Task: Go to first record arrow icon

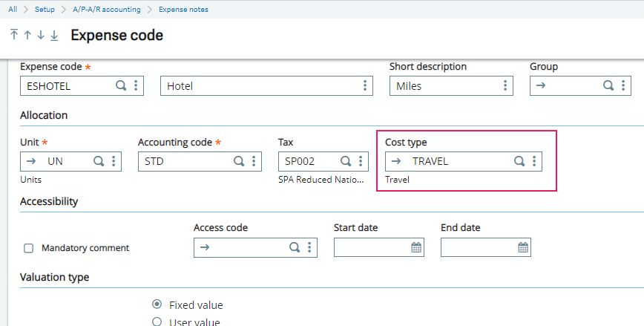Action: (x=14, y=35)
